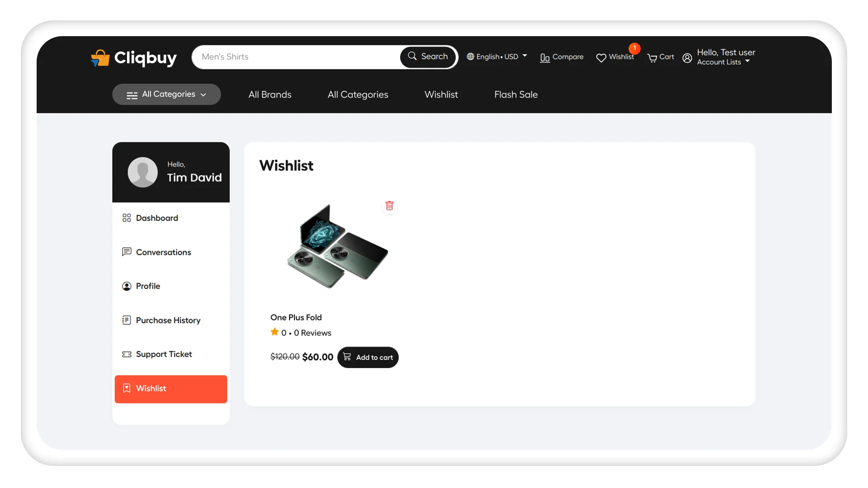Expand the All Categories dropdown menu
The height and width of the screenshot is (488, 868).
166,94
